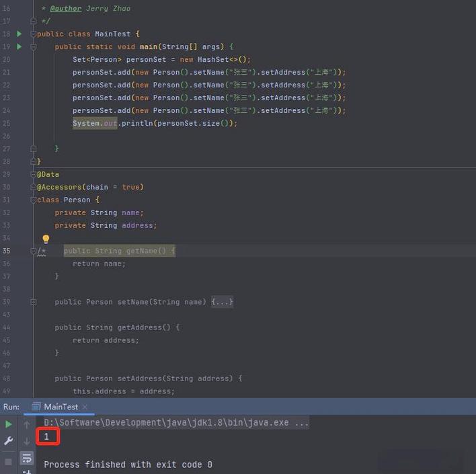This screenshot has height=474, width=476.
Task: Click 'println' on line 25
Action: (137, 123)
